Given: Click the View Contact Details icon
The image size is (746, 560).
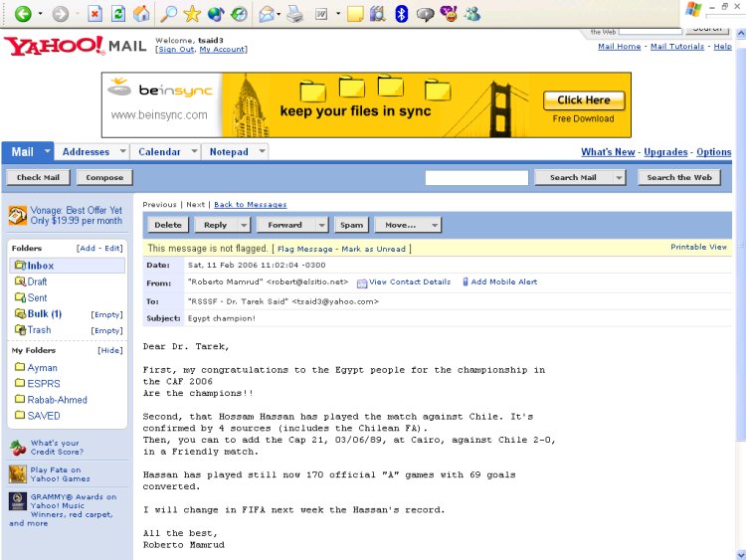Looking at the screenshot, I should click(x=362, y=282).
